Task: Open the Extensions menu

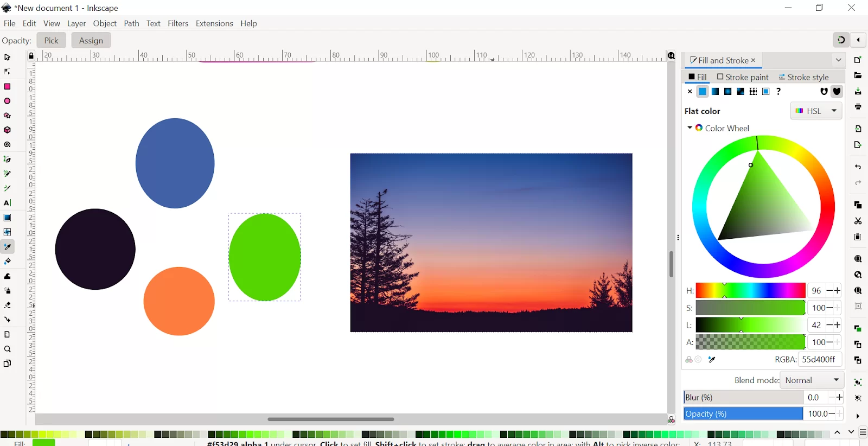Action: click(214, 23)
